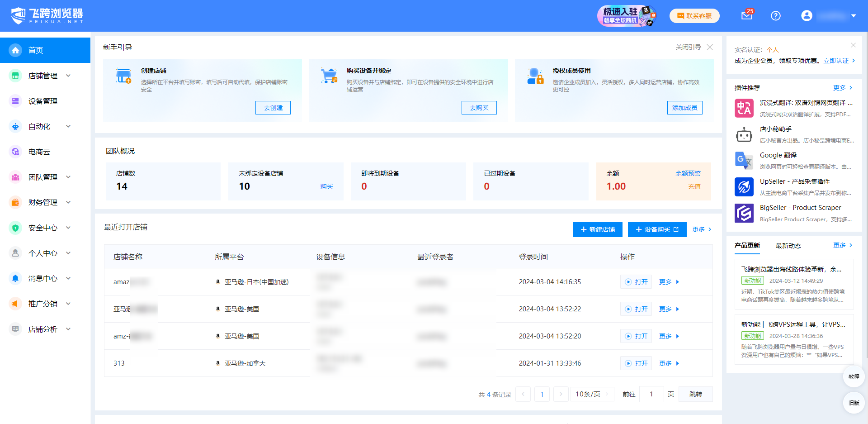Viewport: 868px width, 424px height.
Task: Close the beginner guide panel
Action: tap(710, 47)
